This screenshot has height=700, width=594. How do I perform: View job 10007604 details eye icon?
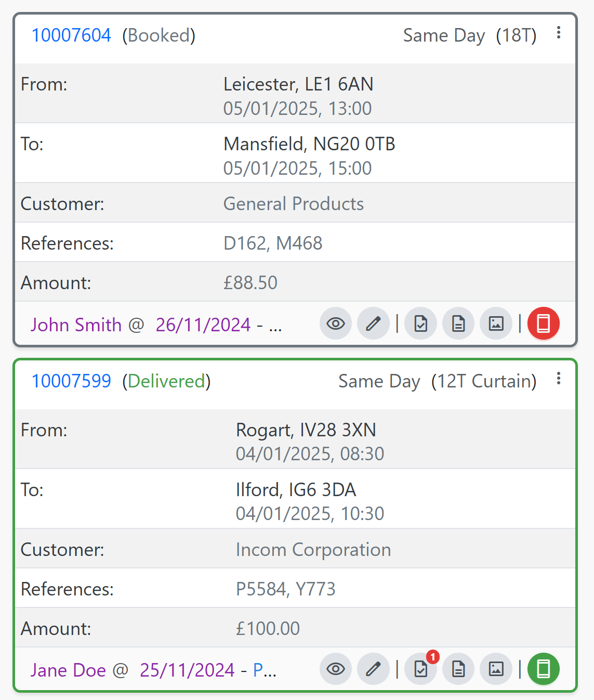336,323
